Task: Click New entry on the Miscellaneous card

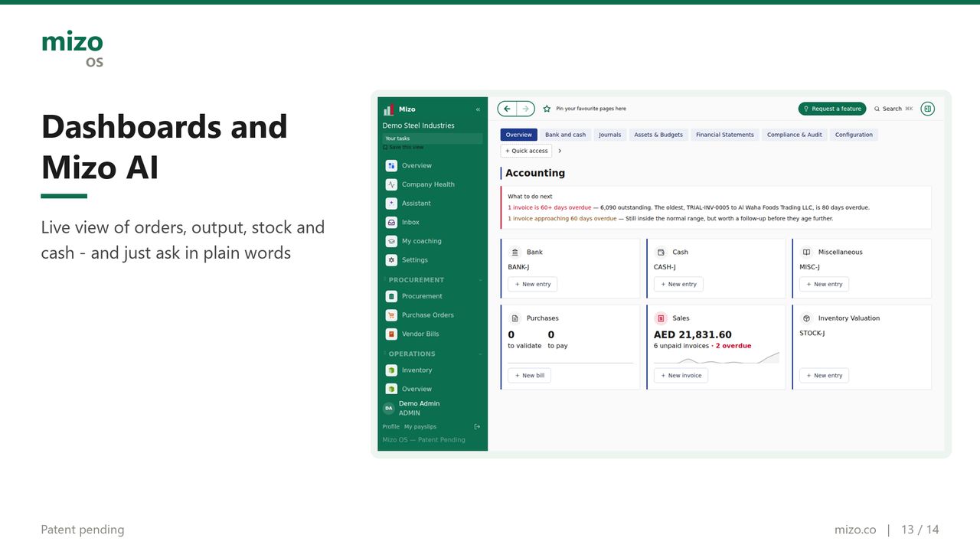Action: (824, 284)
